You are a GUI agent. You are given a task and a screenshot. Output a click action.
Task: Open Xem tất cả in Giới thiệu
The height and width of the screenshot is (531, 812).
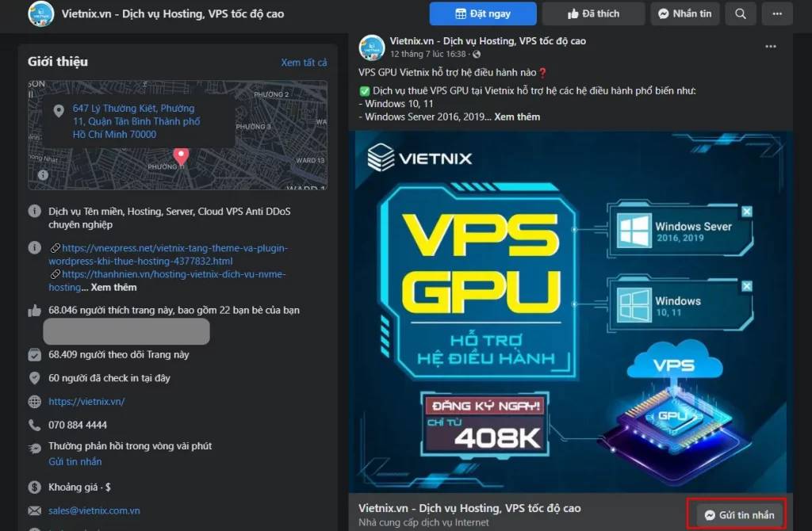point(304,63)
